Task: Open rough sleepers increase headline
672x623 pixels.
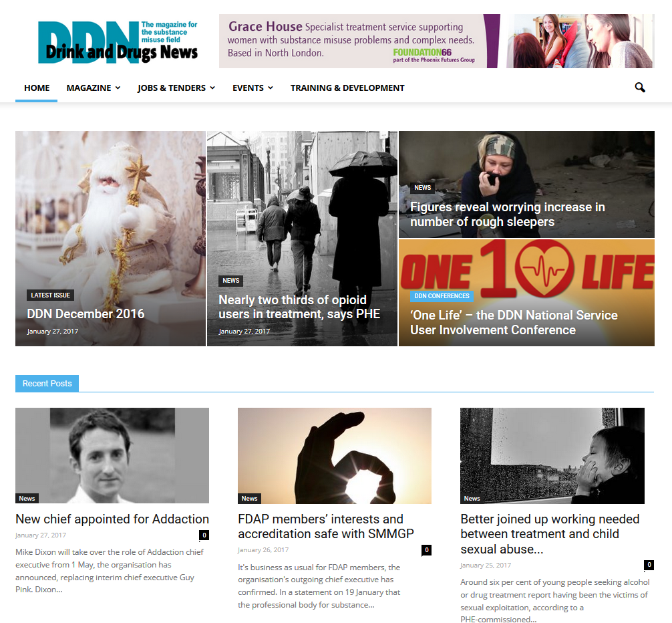Action: pyautogui.click(x=508, y=215)
